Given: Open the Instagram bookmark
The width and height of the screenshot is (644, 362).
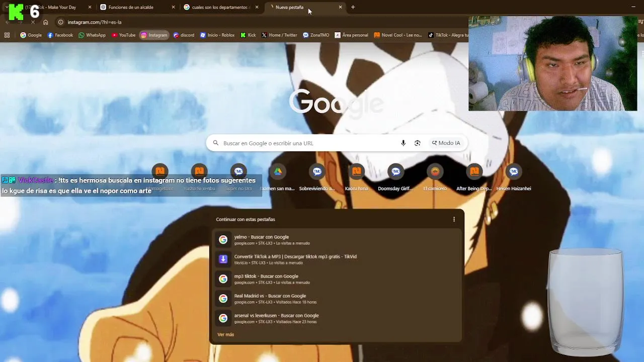Looking at the screenshot, I should pyautogui.click(x=154, y=35).
